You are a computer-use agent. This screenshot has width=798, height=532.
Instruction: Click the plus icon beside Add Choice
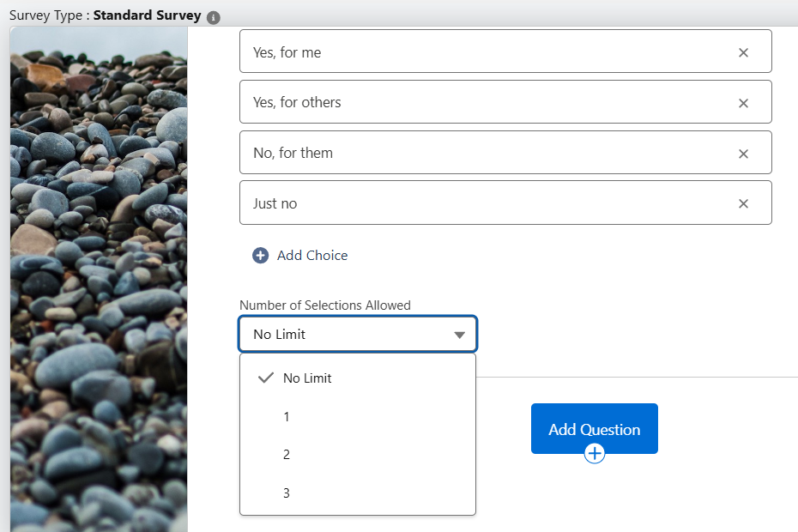pos(260,256)
